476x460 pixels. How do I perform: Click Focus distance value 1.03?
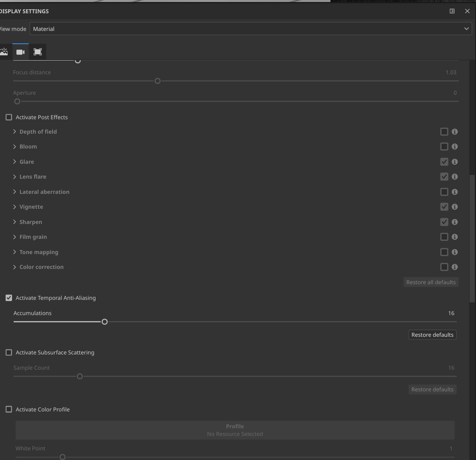[x=451, y=72]
